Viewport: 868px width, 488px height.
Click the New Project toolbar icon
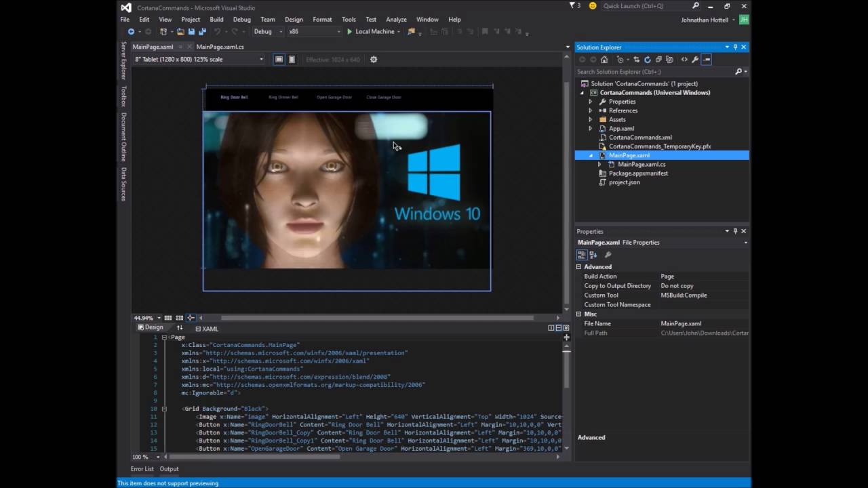click(163, 31)
